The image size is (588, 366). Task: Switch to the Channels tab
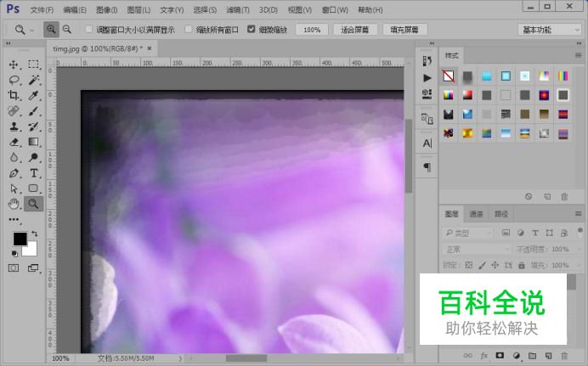coord(476,214)
